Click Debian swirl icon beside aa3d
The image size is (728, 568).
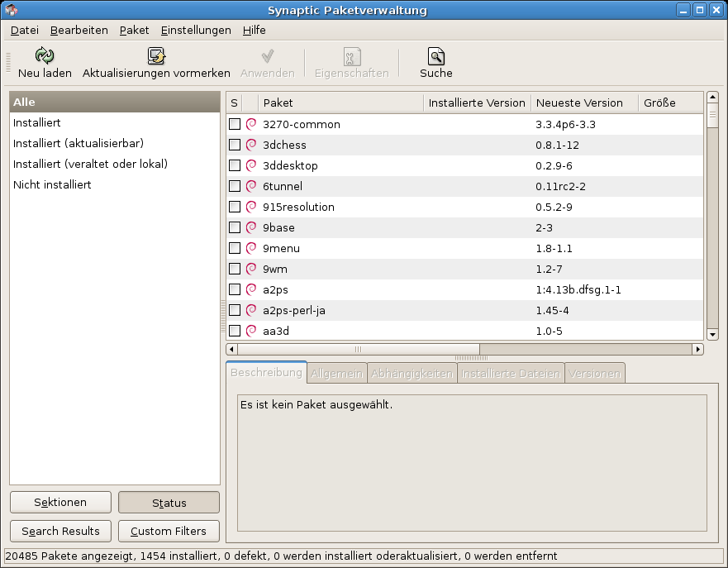pos(251,331)
